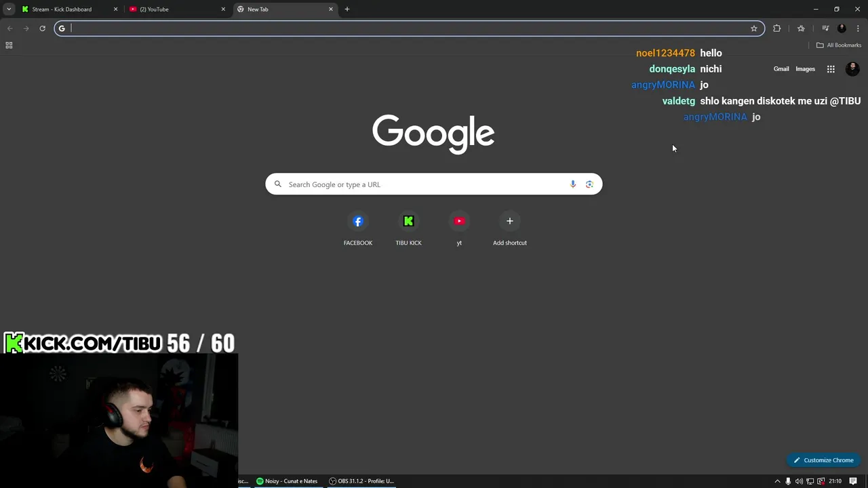The height and width of the screenshot is (488, 868).
Task: Start voice search with the microphone icon
Action: click(x=573, y=184)
